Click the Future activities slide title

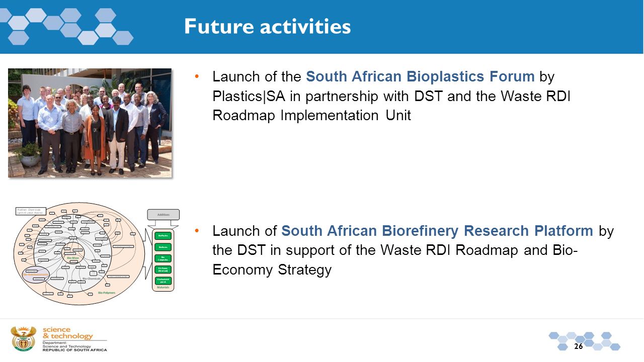tap(268, 26)
